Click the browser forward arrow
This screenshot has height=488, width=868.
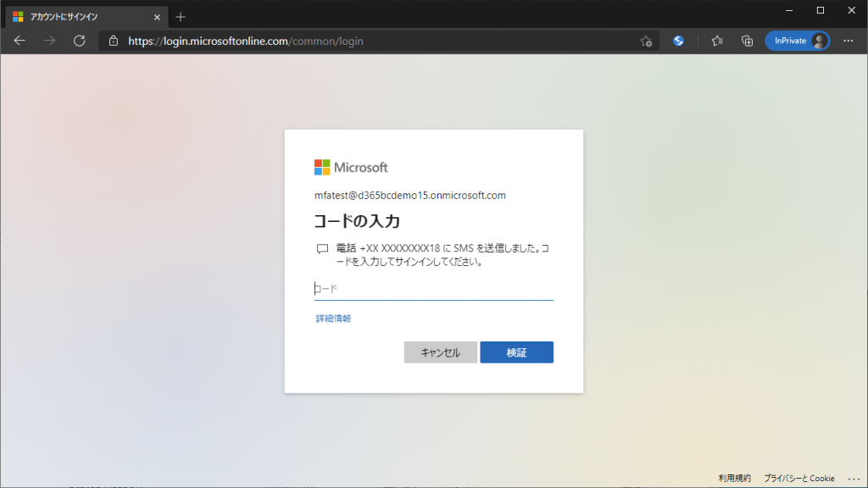click(x=49, y=41)
